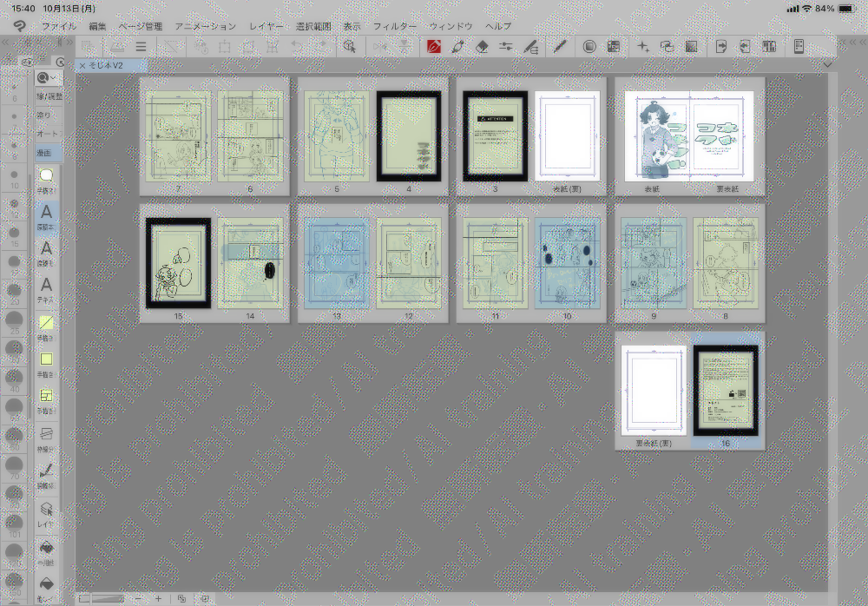The height and width of the screenshot is (606, 868).
Task: Select the balloon tool in the tool palette
Action: pos(47,175)
